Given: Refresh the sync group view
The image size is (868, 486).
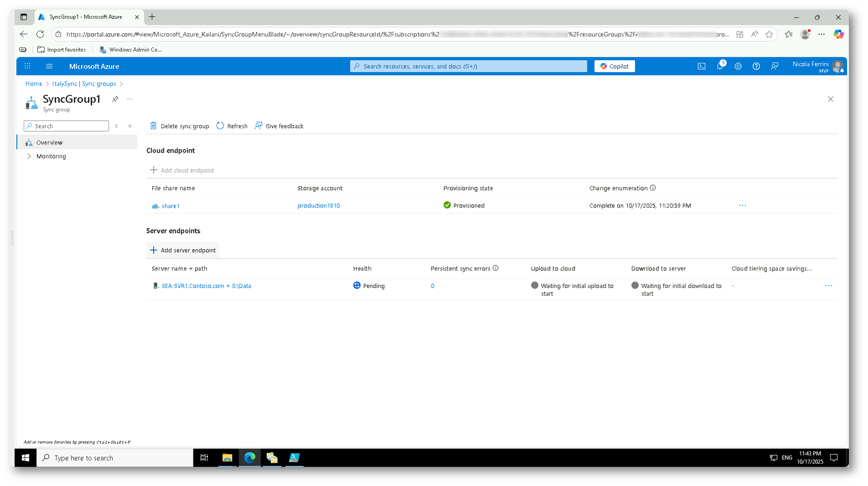Looking at the screenshot, I should pos(232,126).
